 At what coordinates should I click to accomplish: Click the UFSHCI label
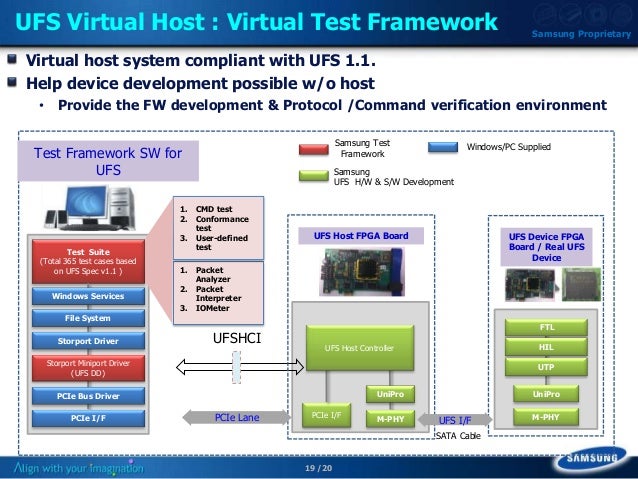(237, 338)
